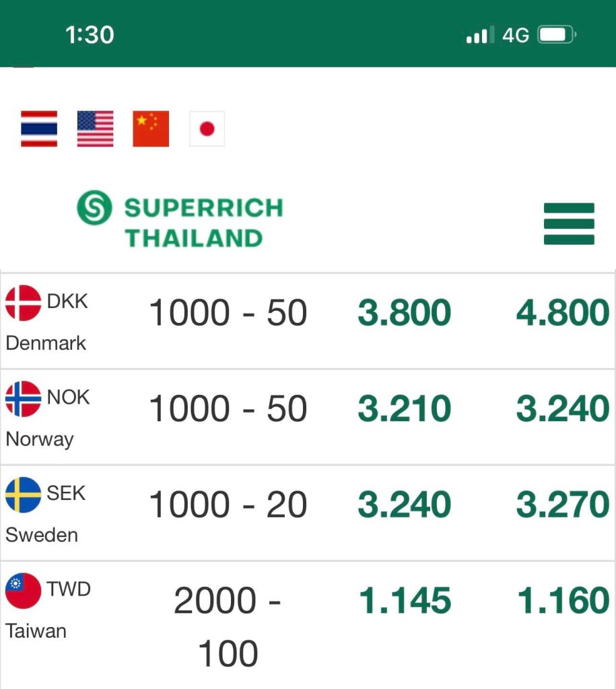Click the SEK selling rate 3.270
Viewport: 616px width, 689px height.
tap(562, 506)
